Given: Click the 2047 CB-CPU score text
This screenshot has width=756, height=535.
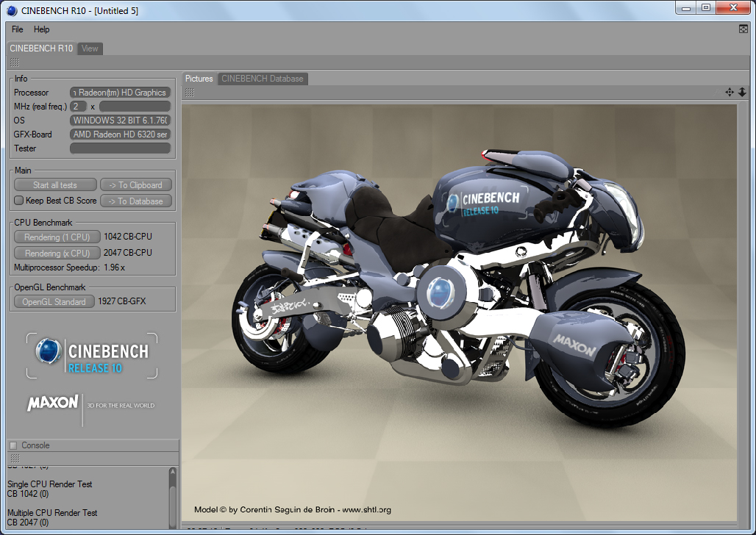Looking at the screenshot, I should [x=128, y=253].
